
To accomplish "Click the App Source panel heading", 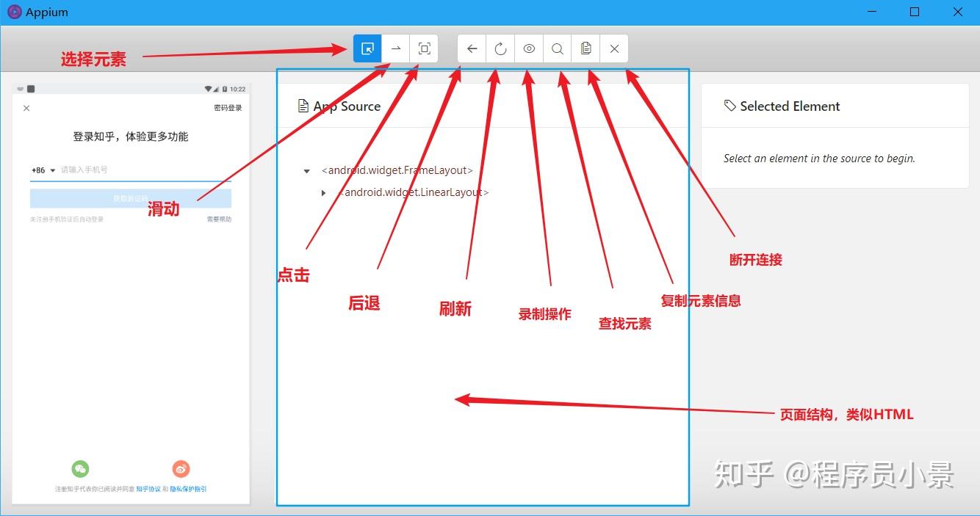I will 339,106.
